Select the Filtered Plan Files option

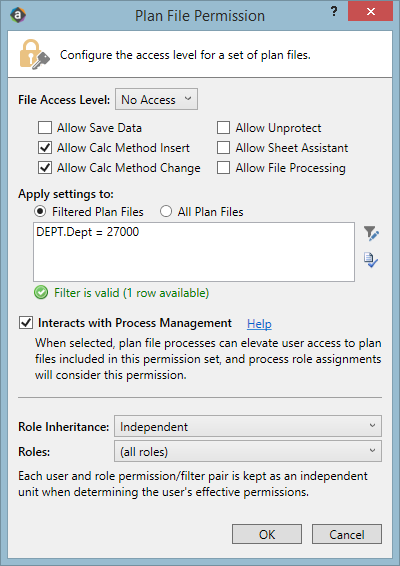[40, 212]
